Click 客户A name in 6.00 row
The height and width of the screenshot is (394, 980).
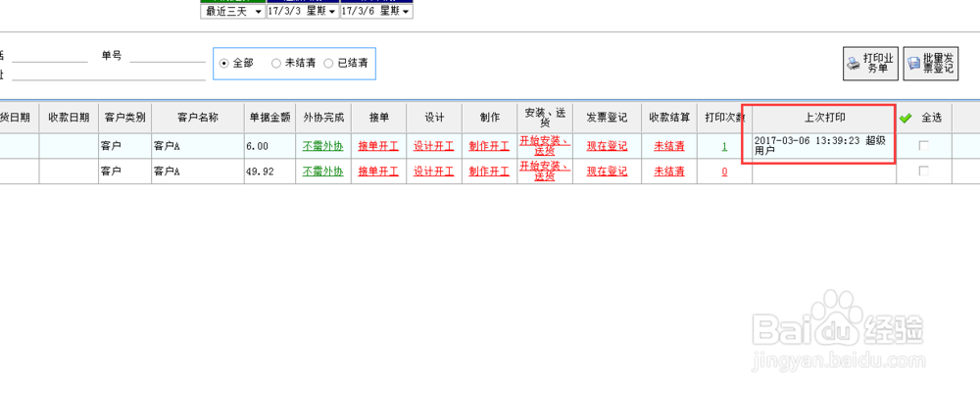tap(167, 146)
